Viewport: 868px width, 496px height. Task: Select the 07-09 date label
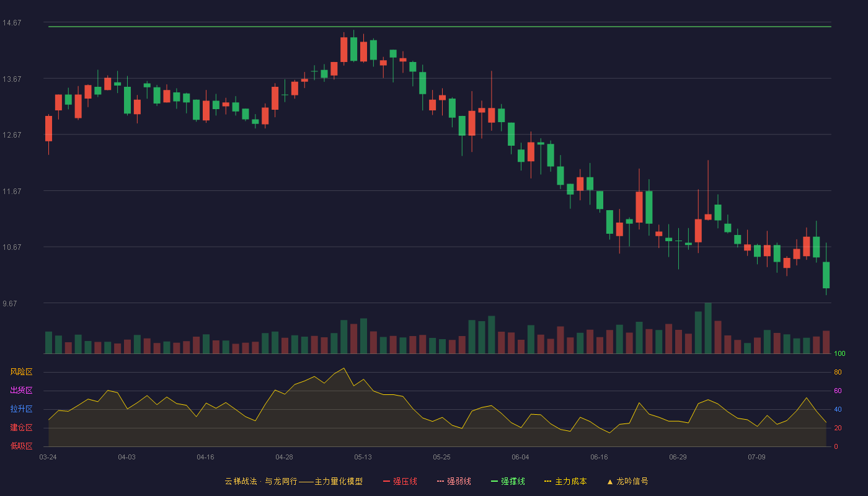756,457
